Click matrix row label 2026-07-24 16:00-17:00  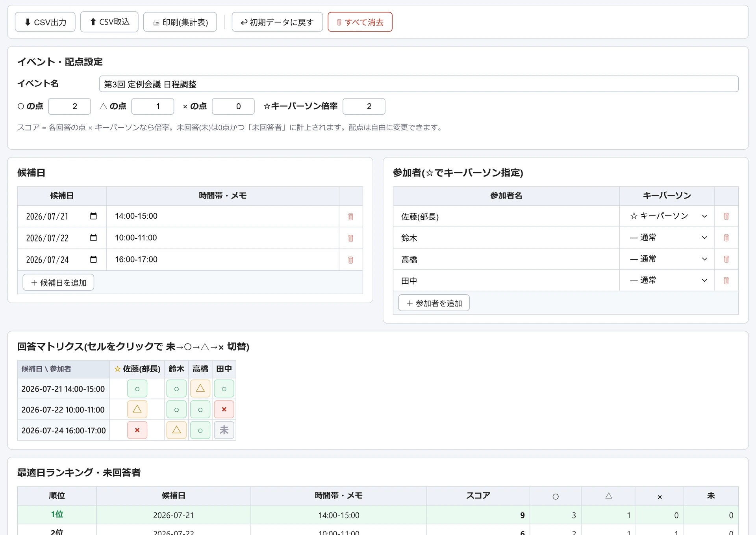(x=63, y=430)
